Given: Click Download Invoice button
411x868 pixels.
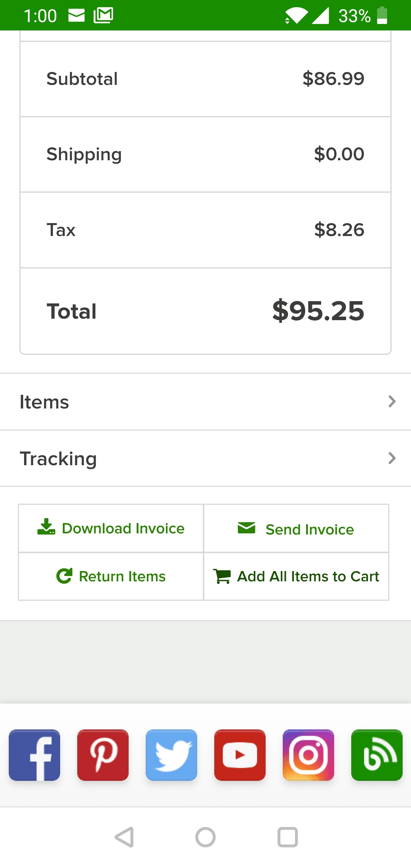Looking at the screenshot, I should [111, 528].
